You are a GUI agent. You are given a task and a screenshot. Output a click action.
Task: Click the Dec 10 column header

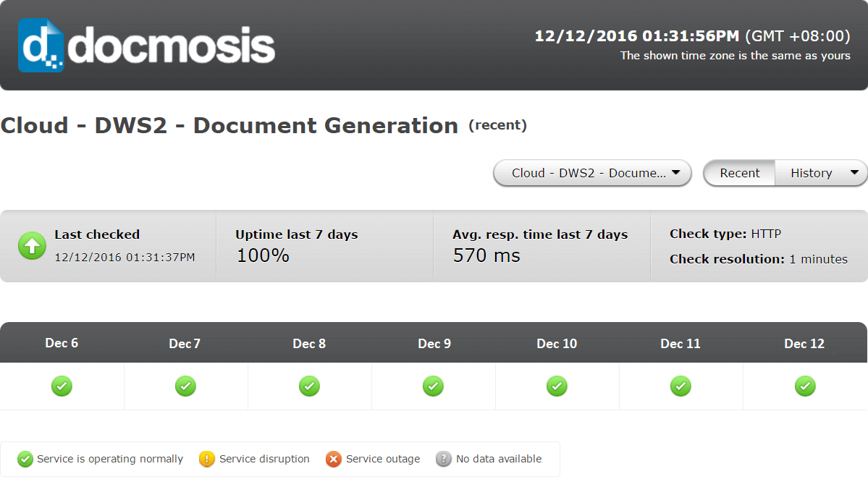(557, 344)
